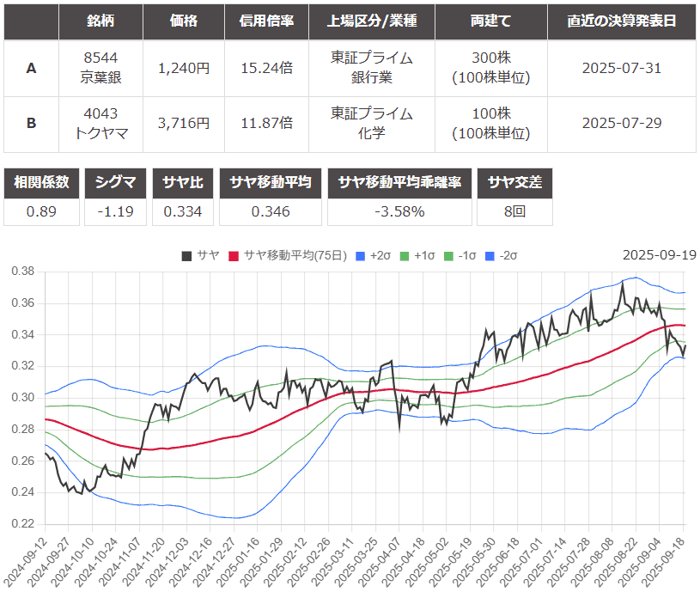The height and width of the screenshot is (592, 700).
Task: Click the 両建て column header
Action: pyautogui.click(x=490, y=21)
